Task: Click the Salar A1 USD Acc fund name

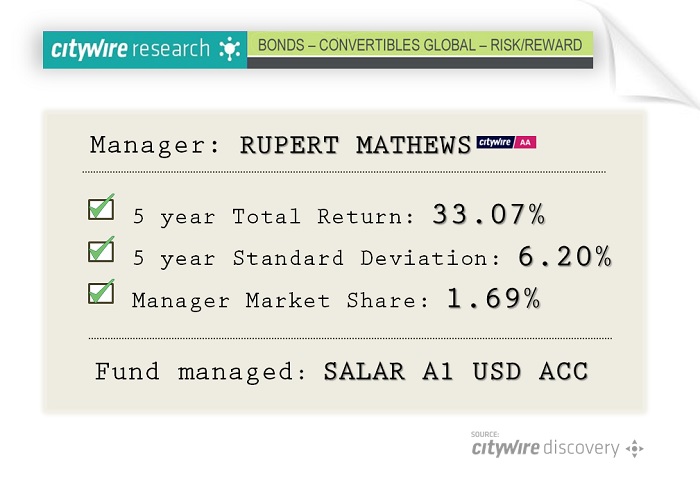Action: point(456,371)
